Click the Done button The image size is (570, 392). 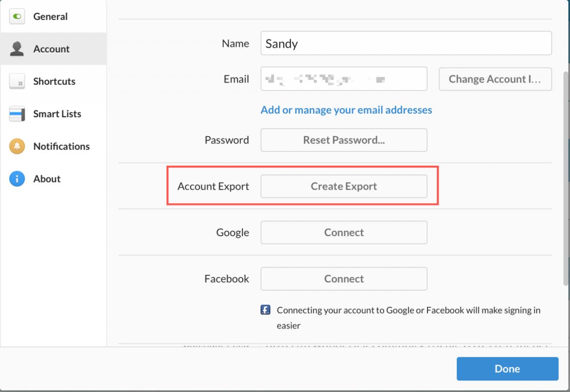(507, 369)
